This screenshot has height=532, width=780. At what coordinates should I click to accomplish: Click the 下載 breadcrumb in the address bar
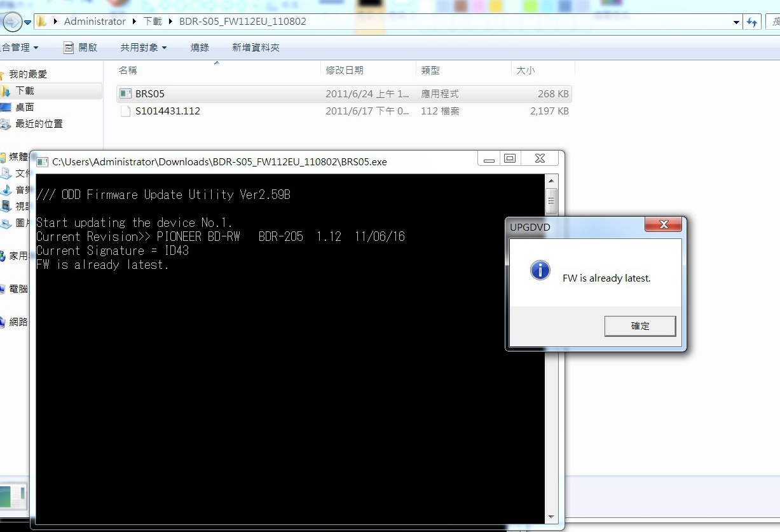[153, 21]
